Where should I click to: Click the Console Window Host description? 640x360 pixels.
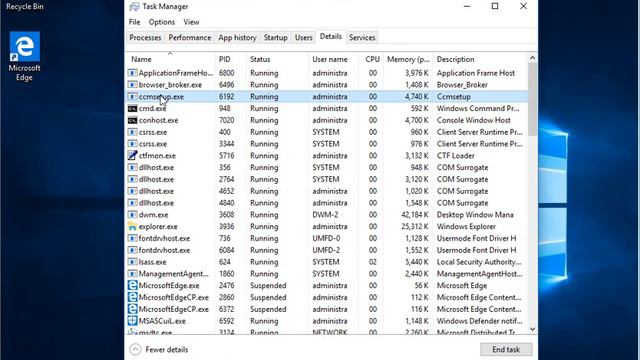click(x=473, y=120)
